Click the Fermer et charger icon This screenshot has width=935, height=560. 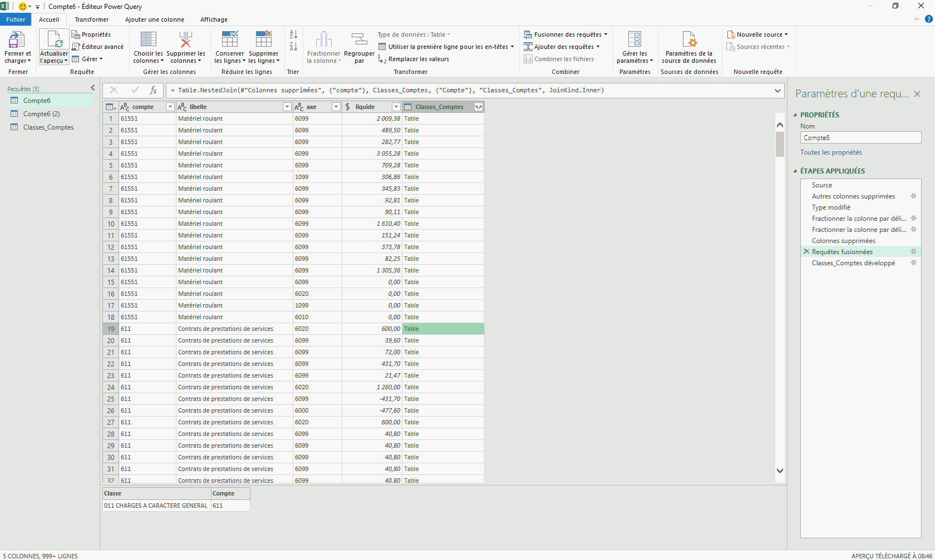tap(17, 40)
